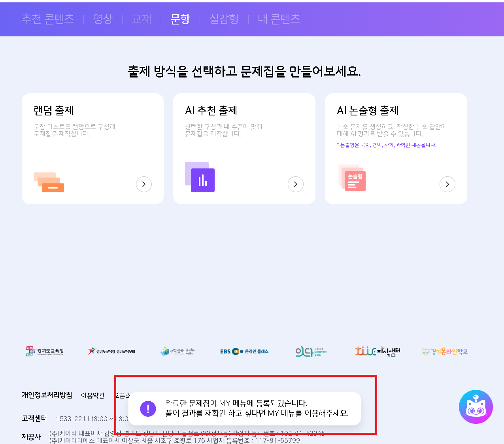Click the arrow button on AI 논술형 출제 card

pos(447,184)
